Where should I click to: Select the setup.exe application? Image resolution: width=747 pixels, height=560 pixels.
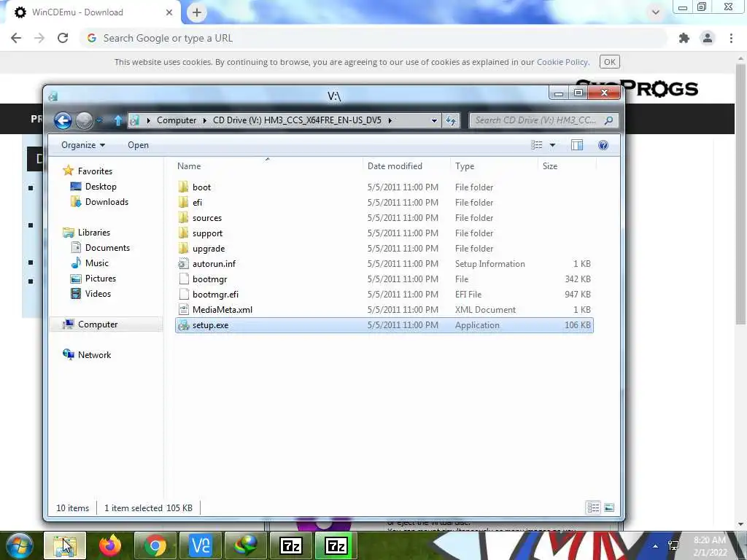384,325
